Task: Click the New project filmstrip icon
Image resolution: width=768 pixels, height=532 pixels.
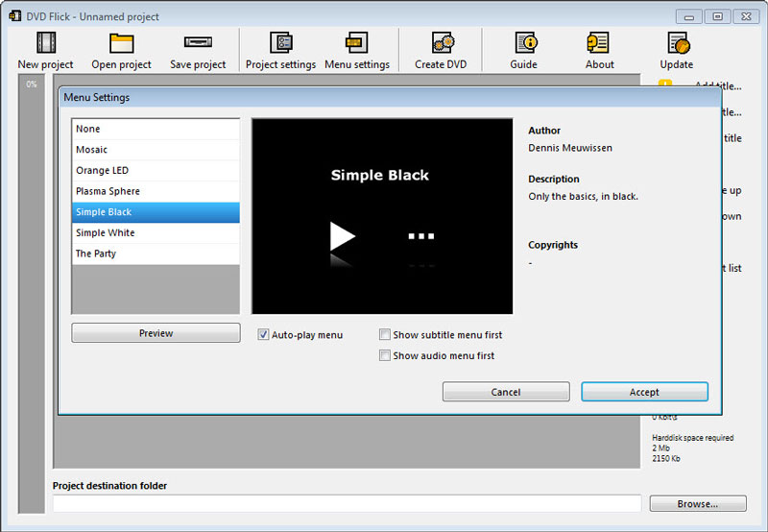Action: point(45,43)
